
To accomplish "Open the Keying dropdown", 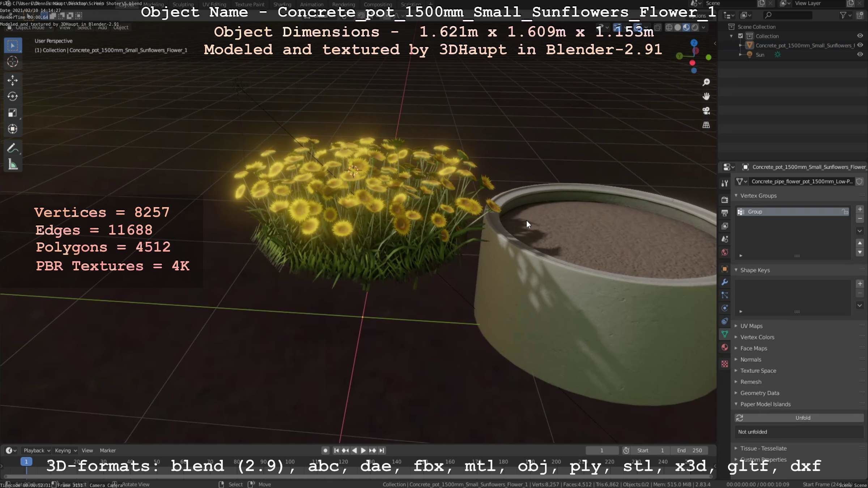I will pos(65,450).
